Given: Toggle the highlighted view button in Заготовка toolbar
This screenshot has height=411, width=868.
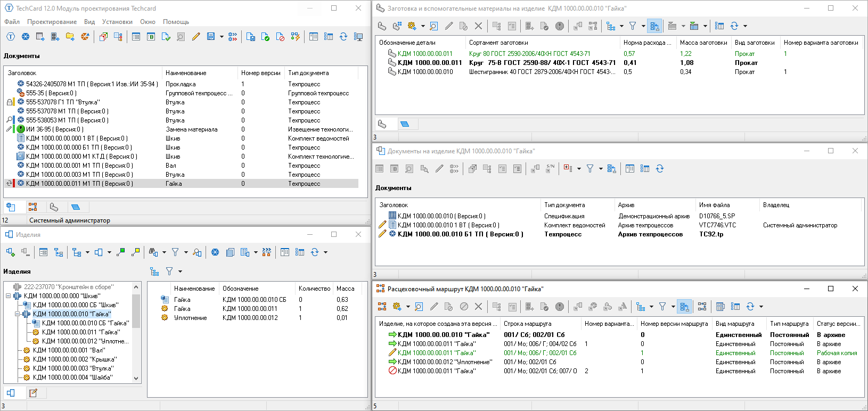Looking at the screenshot, I should (x=654, y=26).
